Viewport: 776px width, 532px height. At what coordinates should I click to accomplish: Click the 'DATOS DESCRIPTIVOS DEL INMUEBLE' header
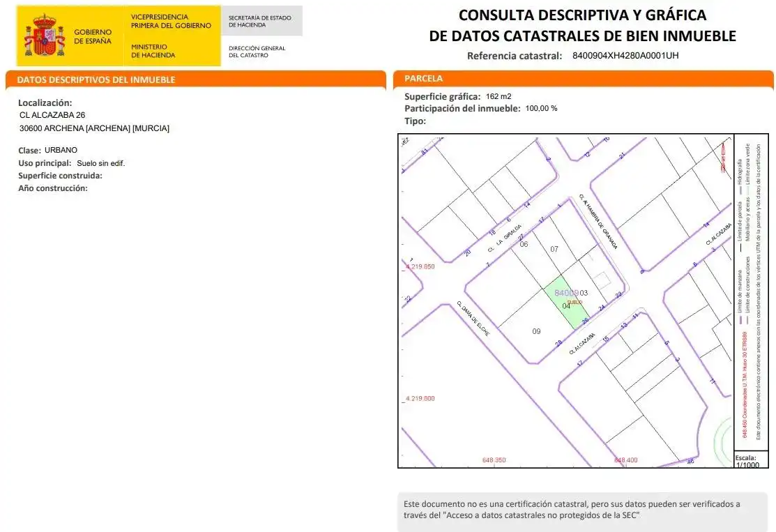pos(96,79)
